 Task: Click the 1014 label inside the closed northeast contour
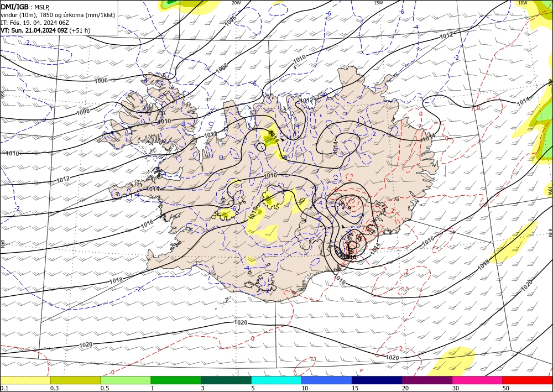point(335,147)
